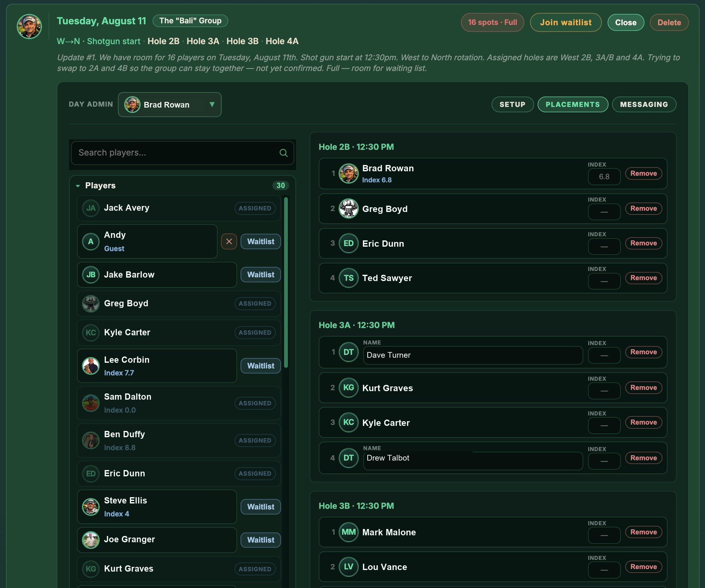This screenshot has height=588, width=705.
Task: Remove Ted Sawyer from Hole 2B
Action: point(644,278)
